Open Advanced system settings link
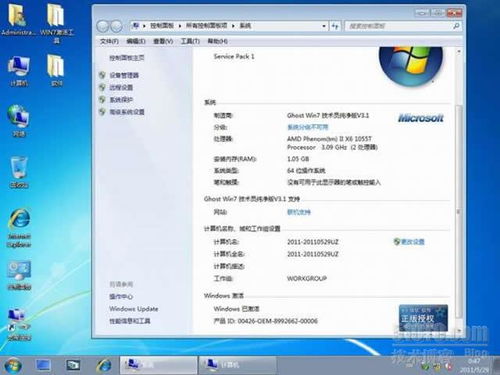500x375 pixels. coord(127,112)
